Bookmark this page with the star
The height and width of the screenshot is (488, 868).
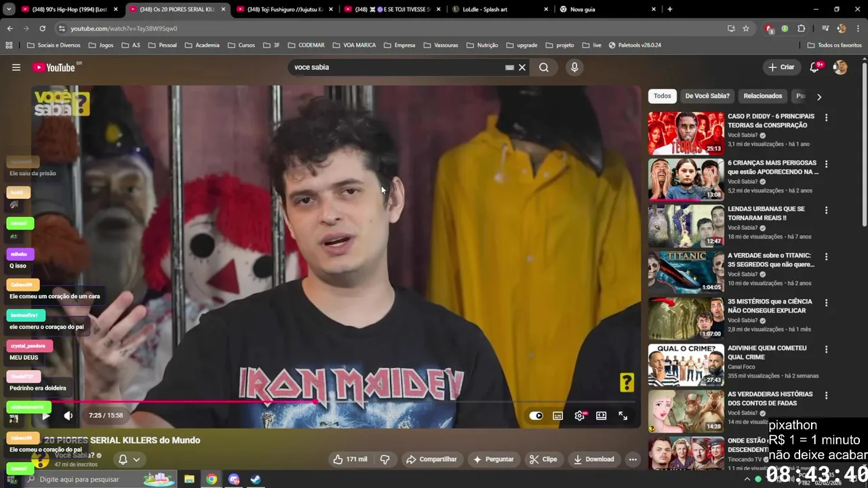click(746, 28)
